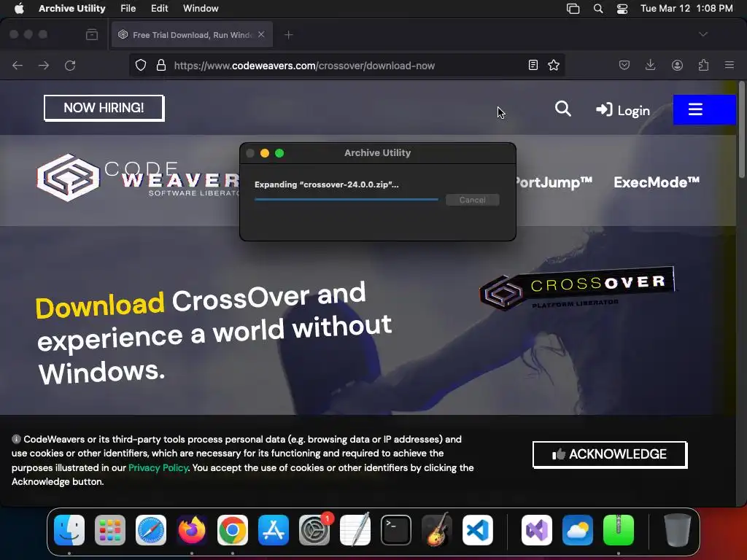Open Visual Studio from the dock
Screen dimensions: 747x560
(537, 530)
